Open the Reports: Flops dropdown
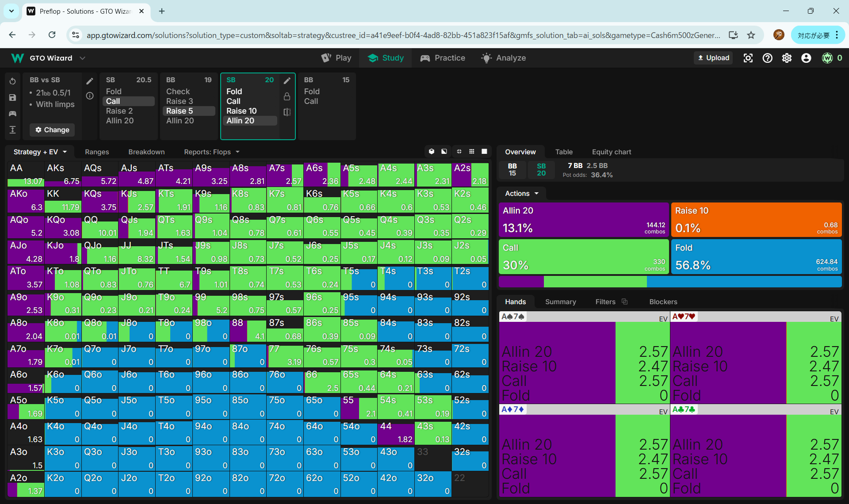This screenshot has height=504, width=849. pyautogui.click(x=211, y=152)
